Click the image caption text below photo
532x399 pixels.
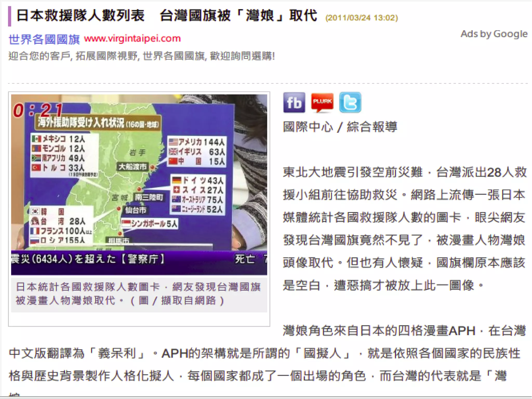[138, 294]
